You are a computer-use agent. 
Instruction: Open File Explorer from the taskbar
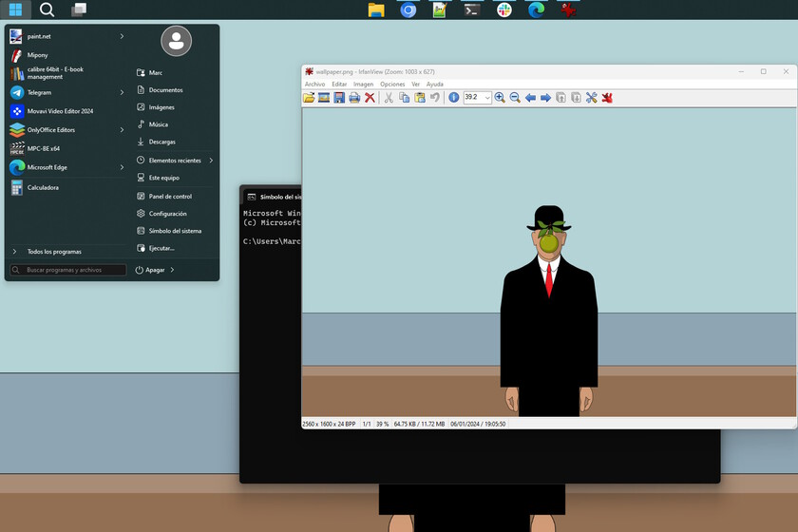tap(376, 9)
